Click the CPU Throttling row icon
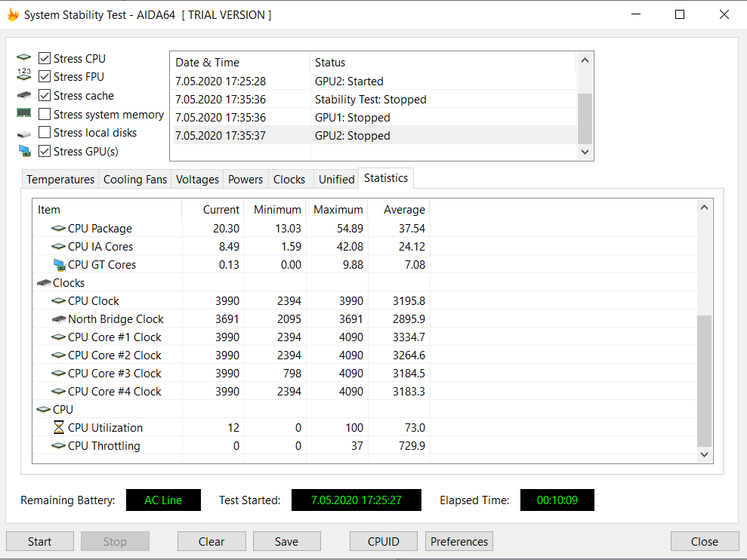Viewport: 747px width, 560px height. coord(58,446)
